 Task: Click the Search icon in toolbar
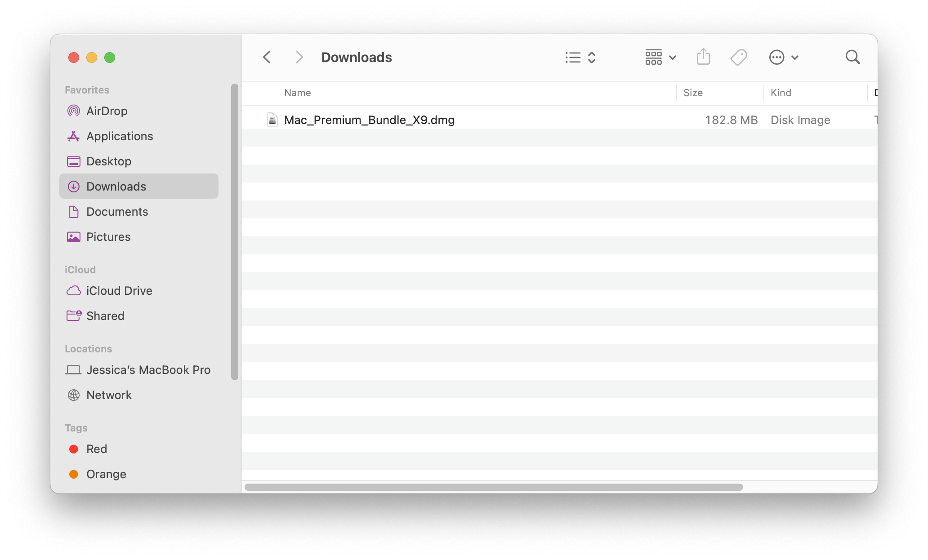[853, 57]
